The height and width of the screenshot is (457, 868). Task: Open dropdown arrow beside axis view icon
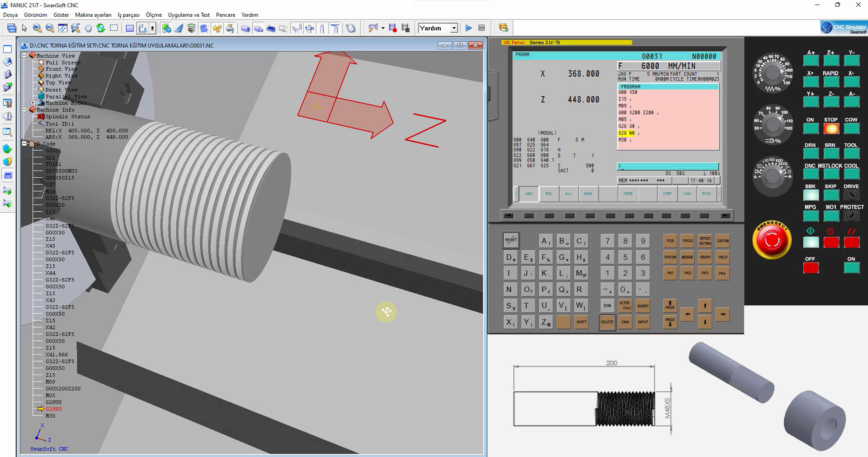coord(153,28)
